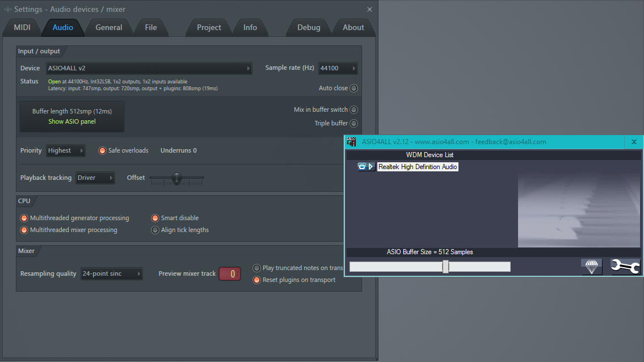The width and height of the screenshot is (644, 362).
Task: Open the Resampling quality dropdown
Action: coord(111,273)
